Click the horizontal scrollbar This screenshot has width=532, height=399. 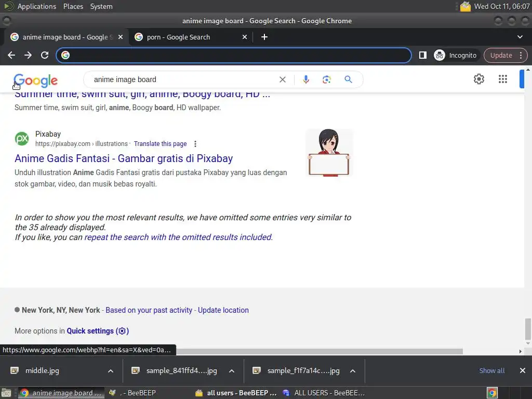pyautogui.click(x=319, y=352)
